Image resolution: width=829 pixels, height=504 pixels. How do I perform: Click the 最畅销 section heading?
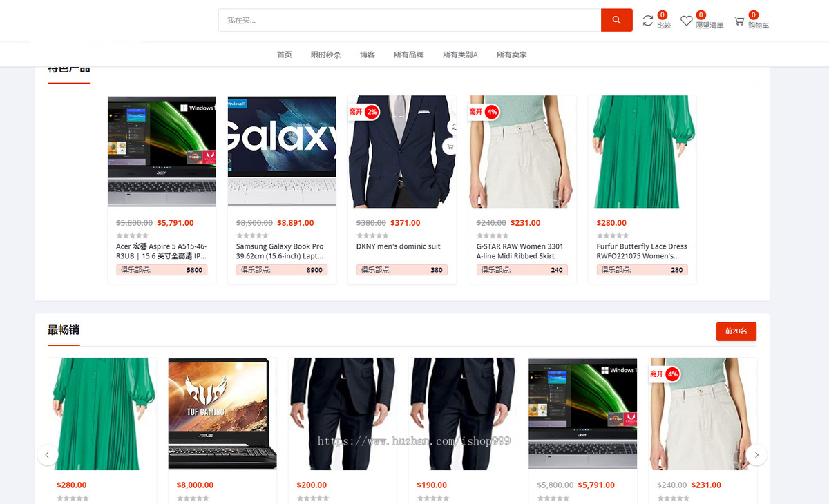tap(64, 330)
